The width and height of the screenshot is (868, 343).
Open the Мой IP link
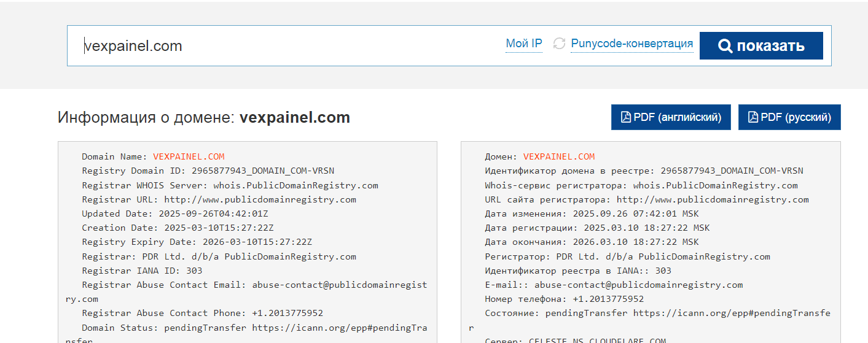coord(524,44)
